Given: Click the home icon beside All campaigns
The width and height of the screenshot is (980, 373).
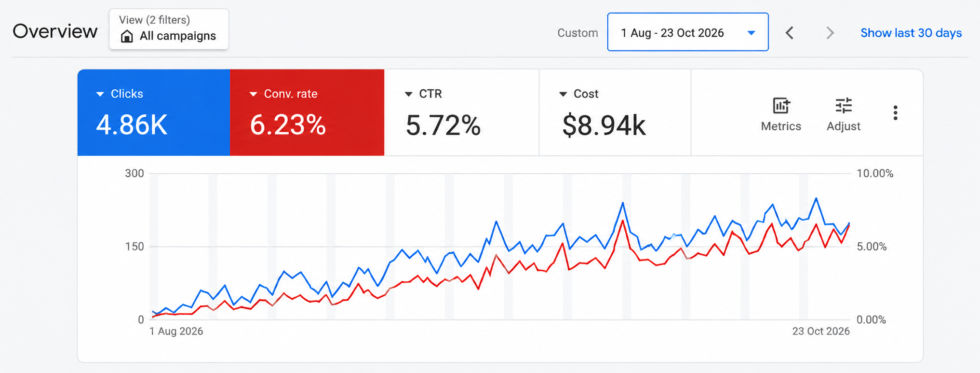Looking at the screenshot, I should (127, 36).
